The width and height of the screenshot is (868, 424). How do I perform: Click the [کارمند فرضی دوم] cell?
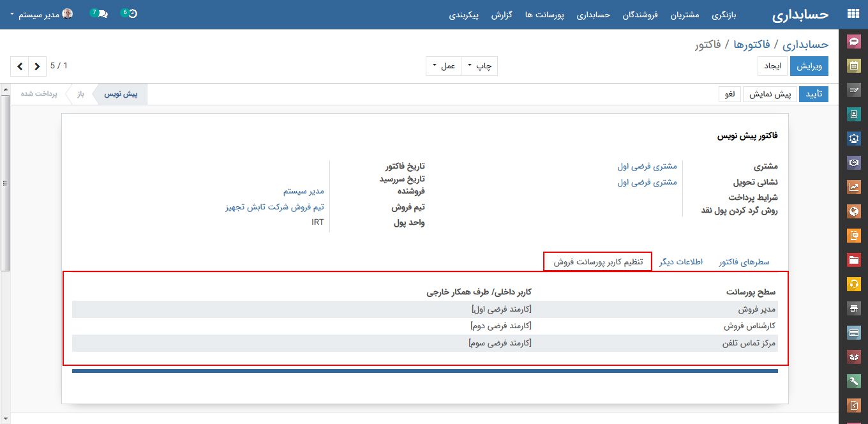(501, 326)
